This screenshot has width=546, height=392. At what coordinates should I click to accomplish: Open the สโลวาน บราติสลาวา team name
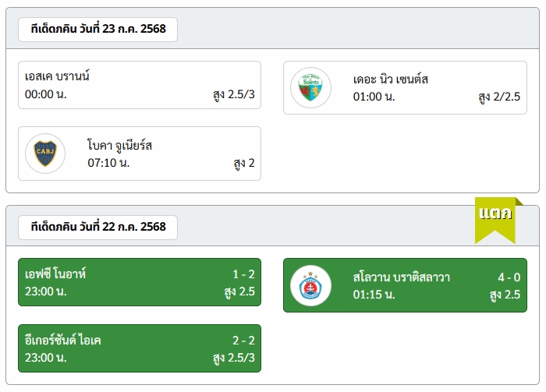pos(402,277)
